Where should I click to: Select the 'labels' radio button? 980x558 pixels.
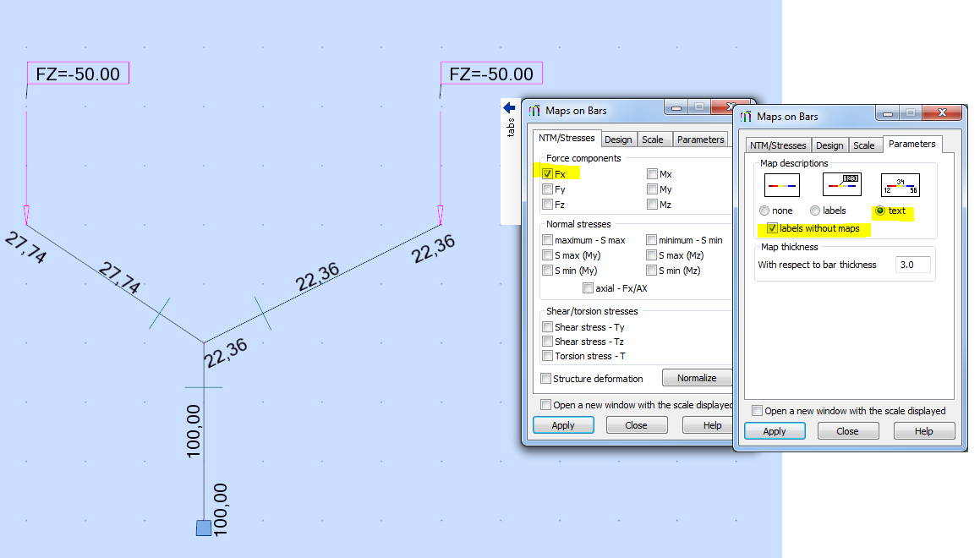tap(814, 211)
